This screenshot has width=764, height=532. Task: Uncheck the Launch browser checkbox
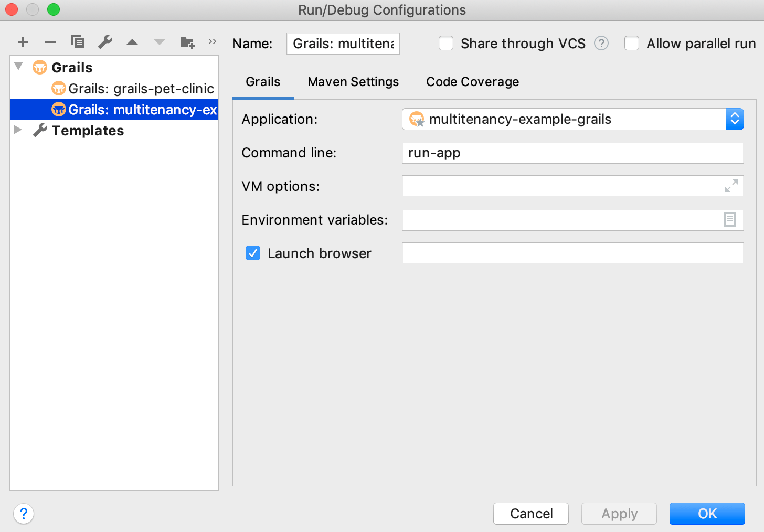tap(253, 253)
